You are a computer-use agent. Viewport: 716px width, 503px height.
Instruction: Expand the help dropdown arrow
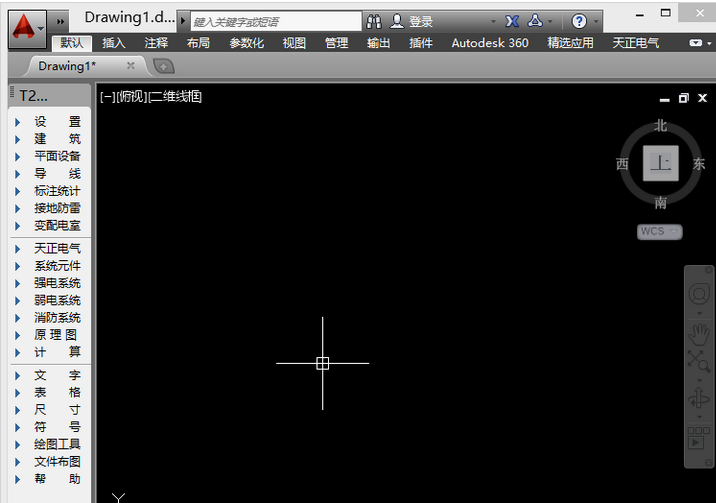(596, 21)
